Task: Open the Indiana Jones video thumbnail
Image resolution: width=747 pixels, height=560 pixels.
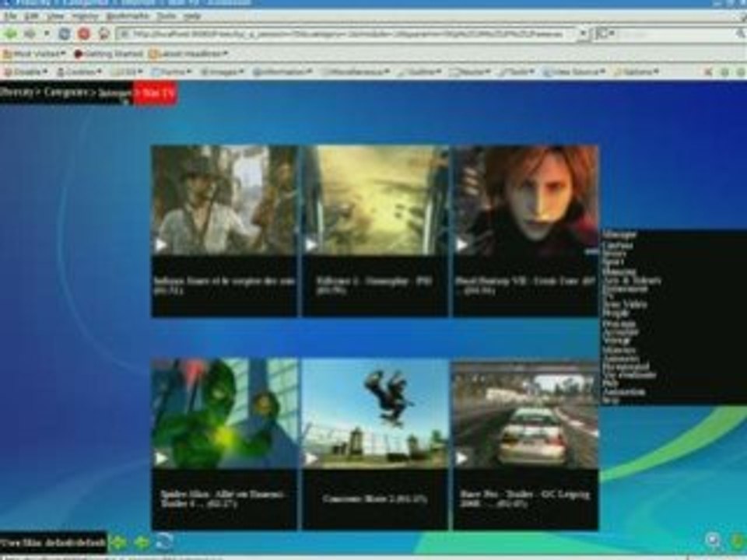Action: point(224,201)
